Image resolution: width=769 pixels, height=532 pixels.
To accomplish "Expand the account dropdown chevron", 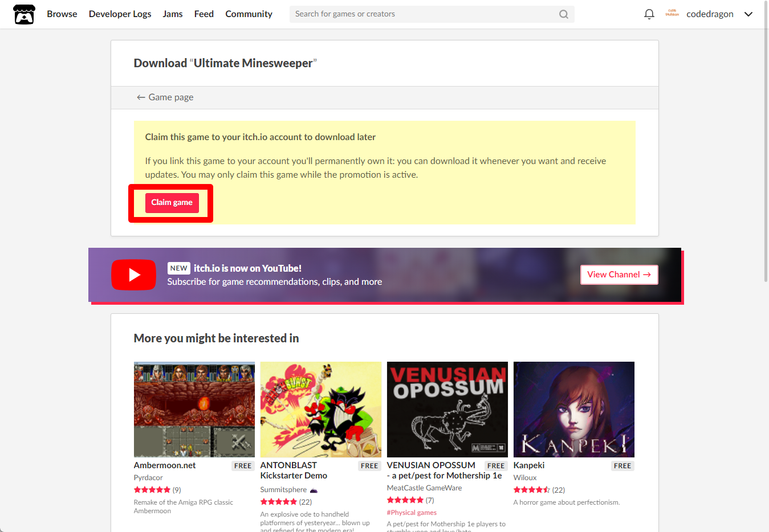I will (748, 14).
